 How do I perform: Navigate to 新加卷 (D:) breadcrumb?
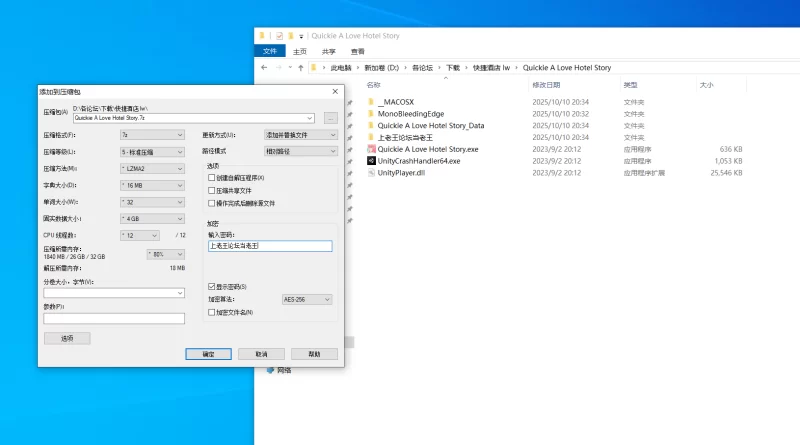click(382, 67)
